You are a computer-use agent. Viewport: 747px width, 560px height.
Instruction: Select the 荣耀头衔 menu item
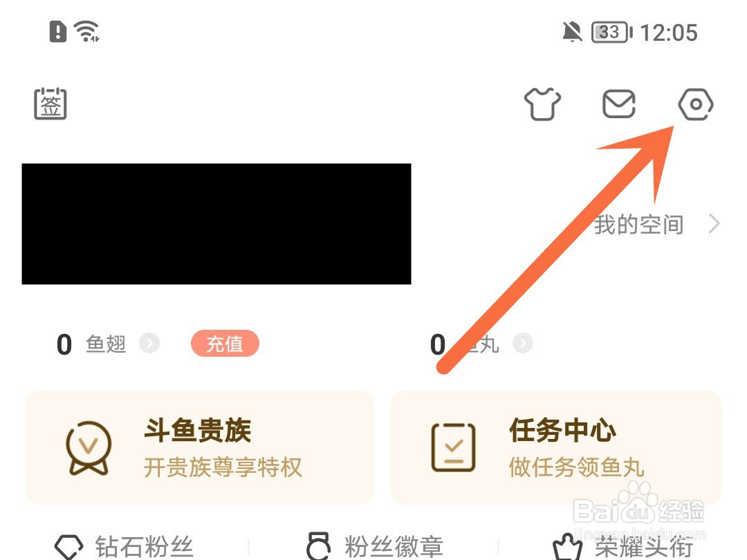click(x=623, y=547)
